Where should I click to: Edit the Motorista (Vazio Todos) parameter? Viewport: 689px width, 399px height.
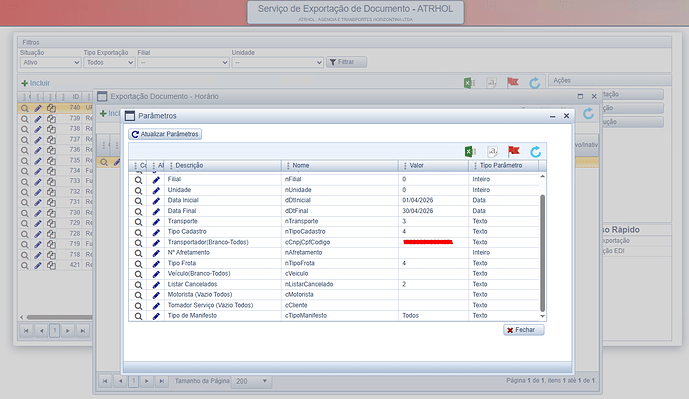pos(156,295)
